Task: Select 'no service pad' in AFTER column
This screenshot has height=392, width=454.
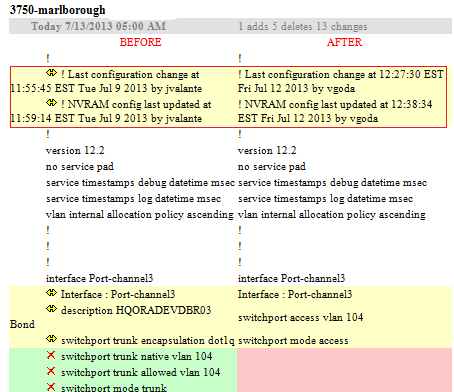Action: [x=272, y=167]
